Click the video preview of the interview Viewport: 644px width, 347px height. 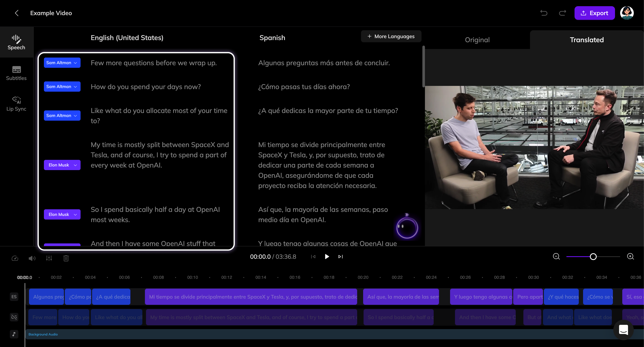[x=534, y=147]
